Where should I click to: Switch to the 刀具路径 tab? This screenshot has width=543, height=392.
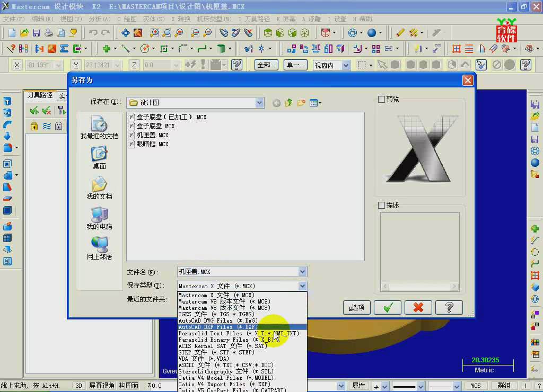40,95
